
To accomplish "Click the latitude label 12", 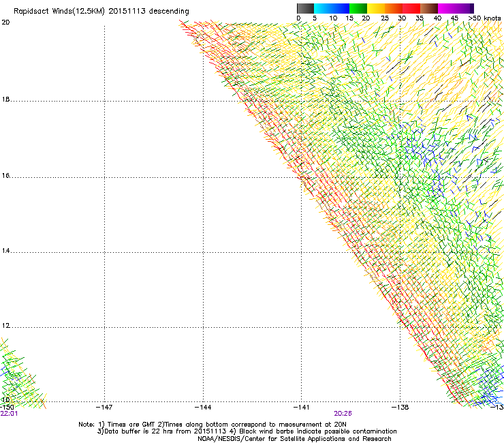I will click(x=5, y=326).
